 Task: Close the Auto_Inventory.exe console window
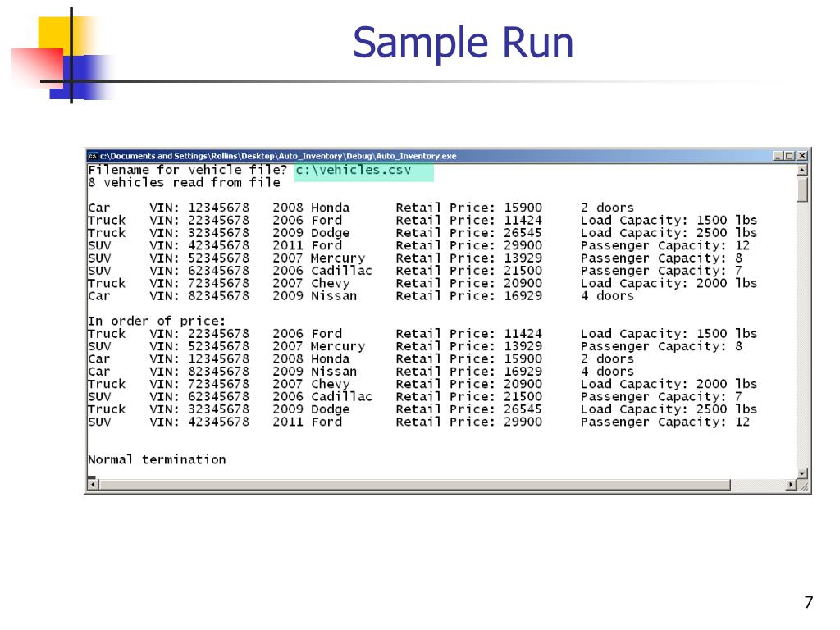pyautogui.click(x=802, y=156)
